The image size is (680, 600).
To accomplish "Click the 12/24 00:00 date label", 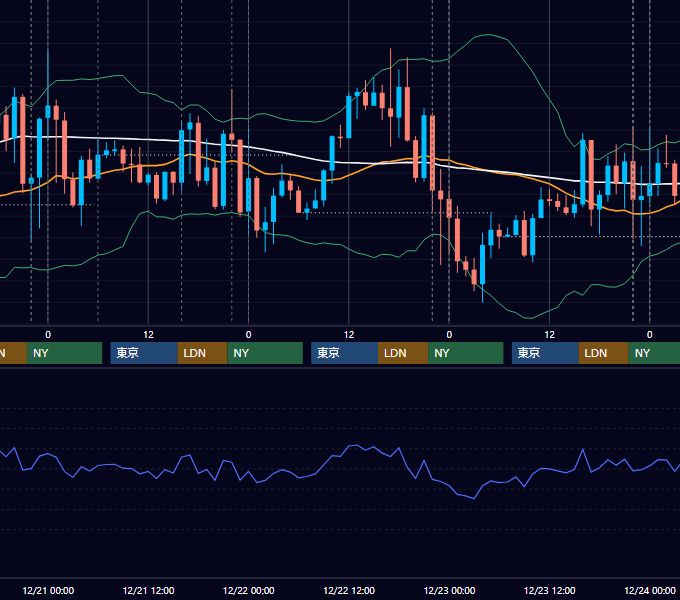I will pyautogui.click(x=650, y=590).
